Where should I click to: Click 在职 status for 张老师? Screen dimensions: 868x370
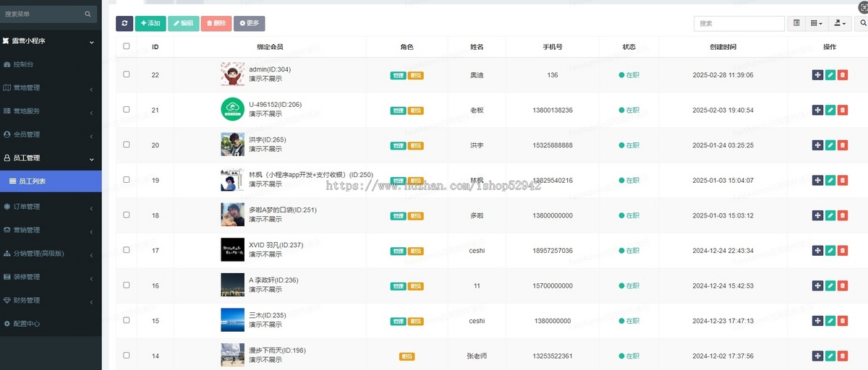(629, 356)
